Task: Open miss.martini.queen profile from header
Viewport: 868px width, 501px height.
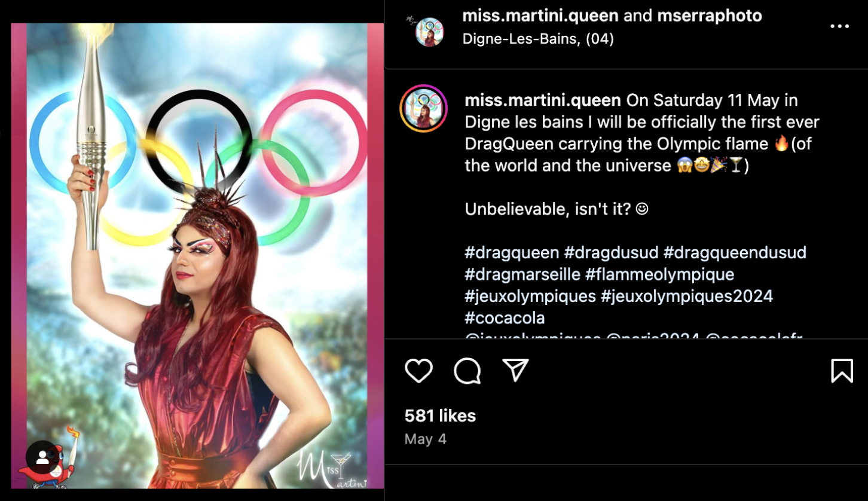Action: (540, 16)
